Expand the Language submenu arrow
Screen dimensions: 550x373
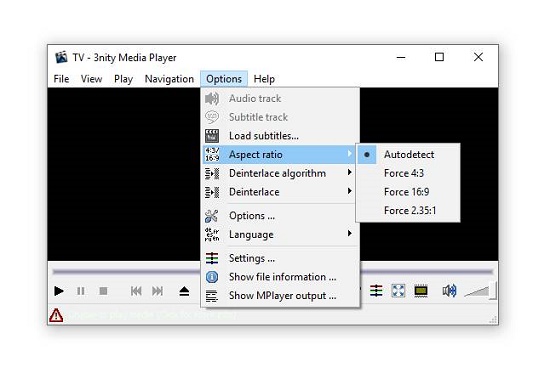(x=349, y=233)
